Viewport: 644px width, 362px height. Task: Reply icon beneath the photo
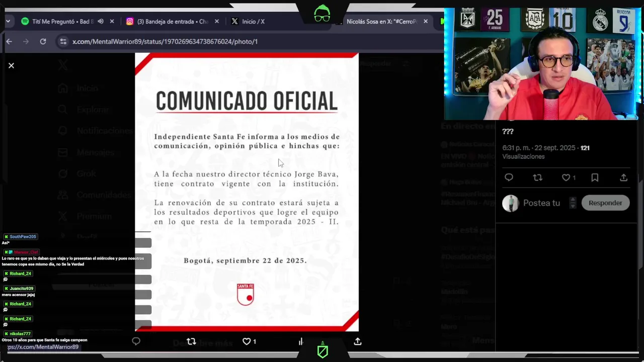(136, 341)
